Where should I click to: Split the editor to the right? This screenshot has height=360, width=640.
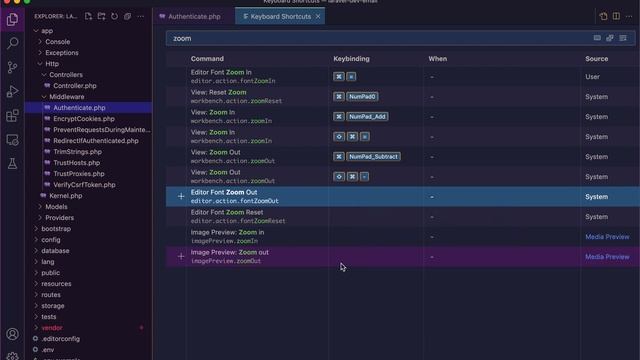616,16
